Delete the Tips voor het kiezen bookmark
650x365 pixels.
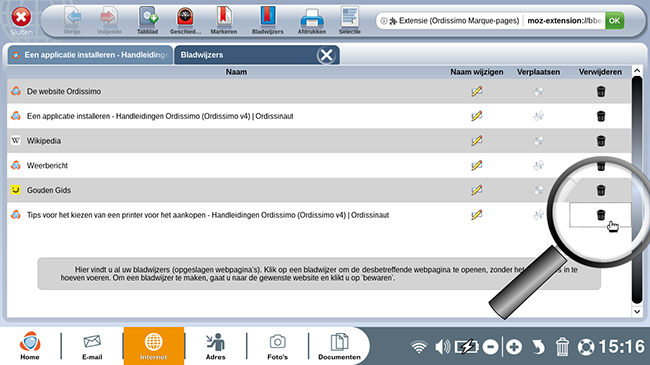[x=601, y=215]
